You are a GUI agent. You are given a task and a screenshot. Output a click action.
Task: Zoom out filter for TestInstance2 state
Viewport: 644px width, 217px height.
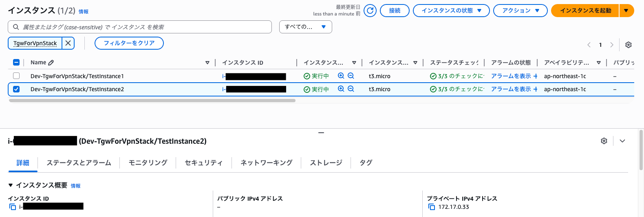point(351,89)
